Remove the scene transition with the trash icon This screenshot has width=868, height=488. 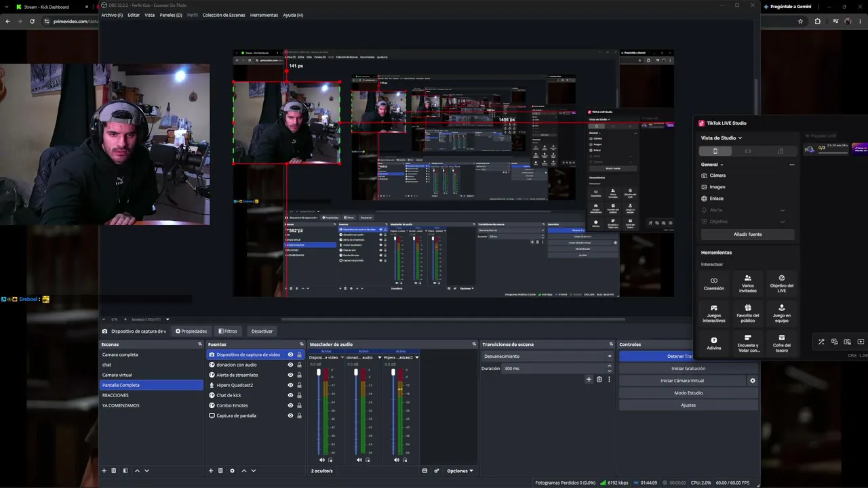tap(599, 380)
